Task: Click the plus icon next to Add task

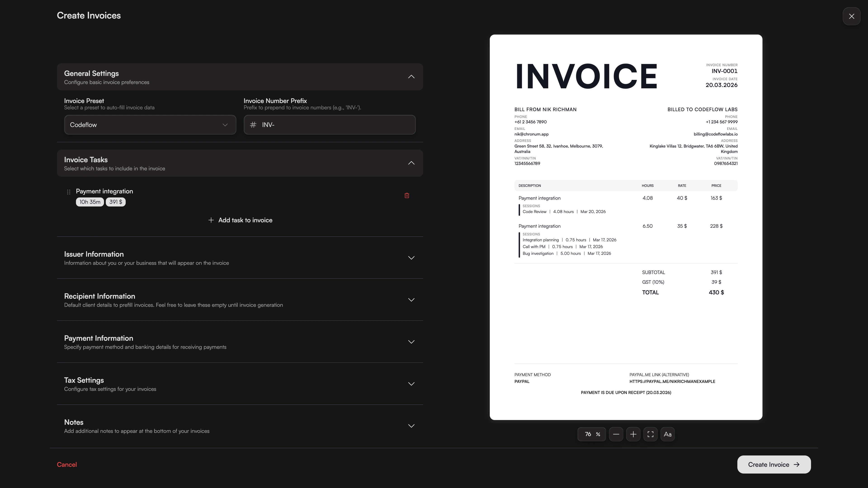Action: (211, 220)
